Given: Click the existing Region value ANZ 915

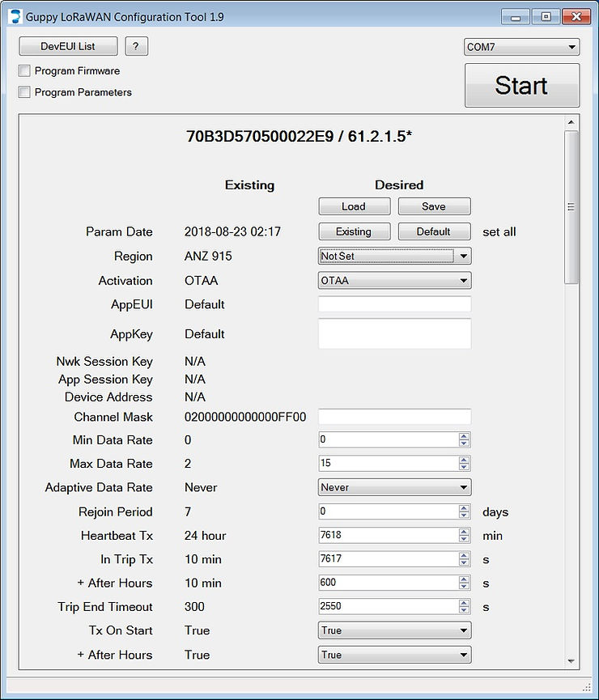Looking at the screenshot, I should click(208, 257).
